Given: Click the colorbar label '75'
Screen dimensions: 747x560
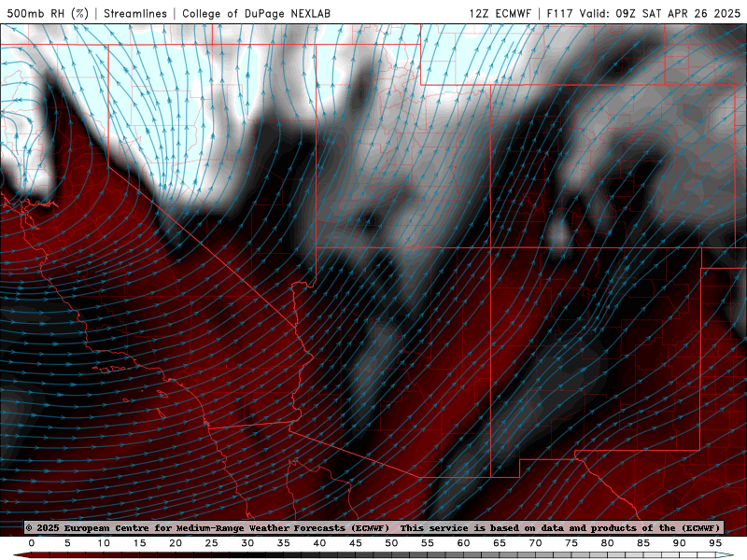Looking at the screenshot, I should 571,543.
